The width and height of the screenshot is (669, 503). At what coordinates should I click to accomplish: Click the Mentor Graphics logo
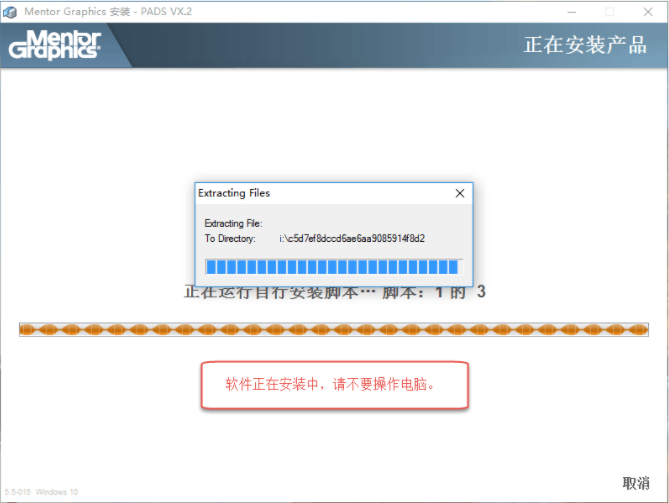click(x=55, y=45)
